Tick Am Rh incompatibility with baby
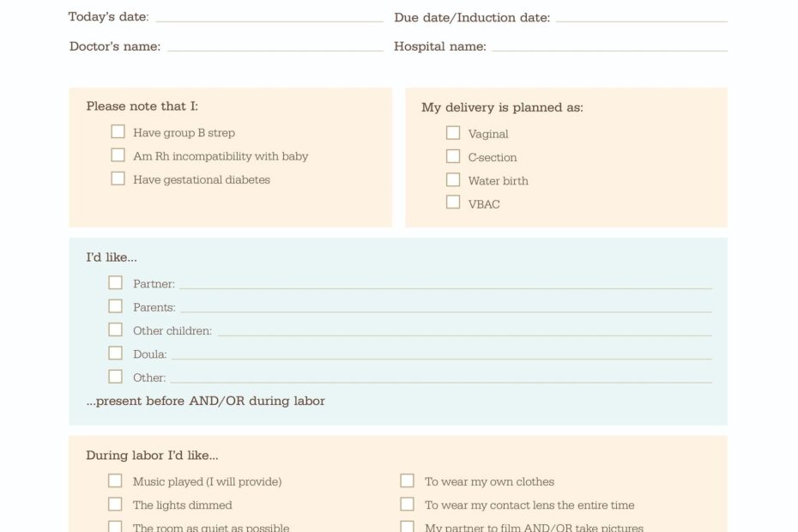The image size is (798, 532). 118,155
